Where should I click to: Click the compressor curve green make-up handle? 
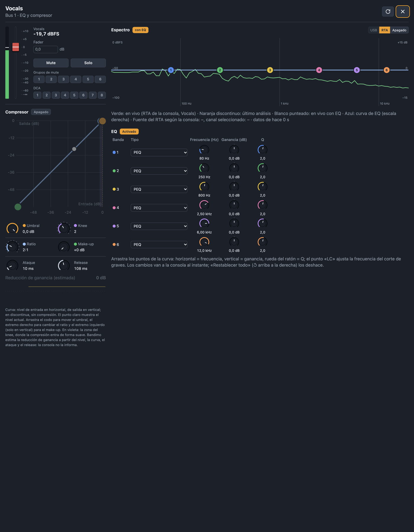click(x=18, y=207)
